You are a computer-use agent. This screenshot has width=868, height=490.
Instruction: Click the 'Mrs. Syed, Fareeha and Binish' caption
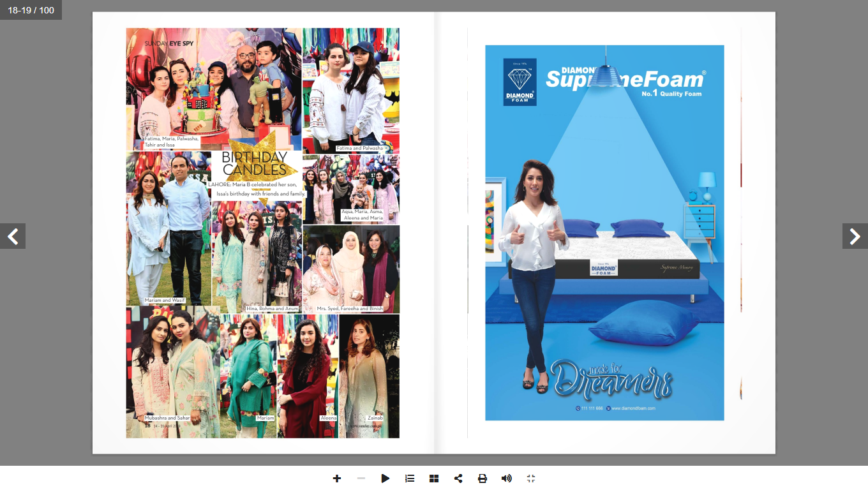pyautogui.click(x=350, y=309)
